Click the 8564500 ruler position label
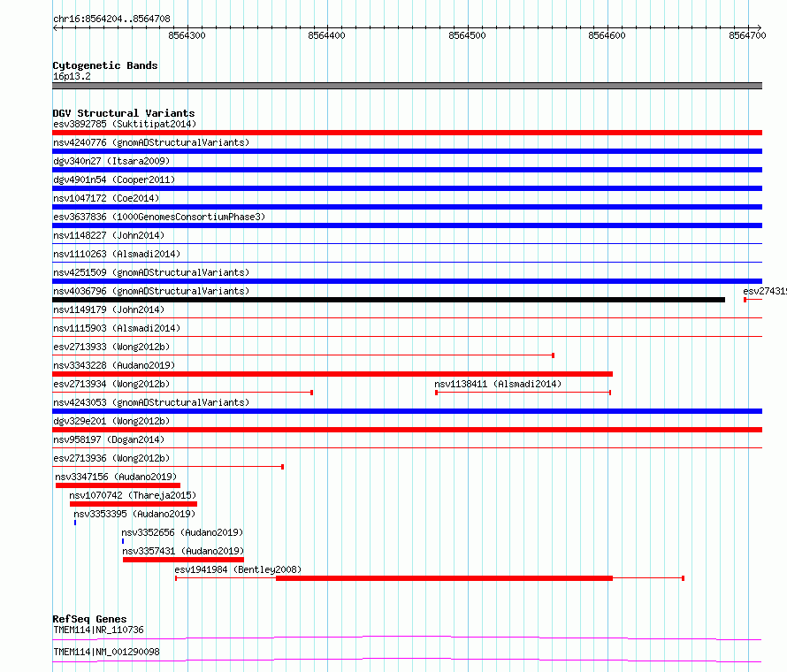The height and width of the screenshot is (672, 787). [x=467, y=35]
